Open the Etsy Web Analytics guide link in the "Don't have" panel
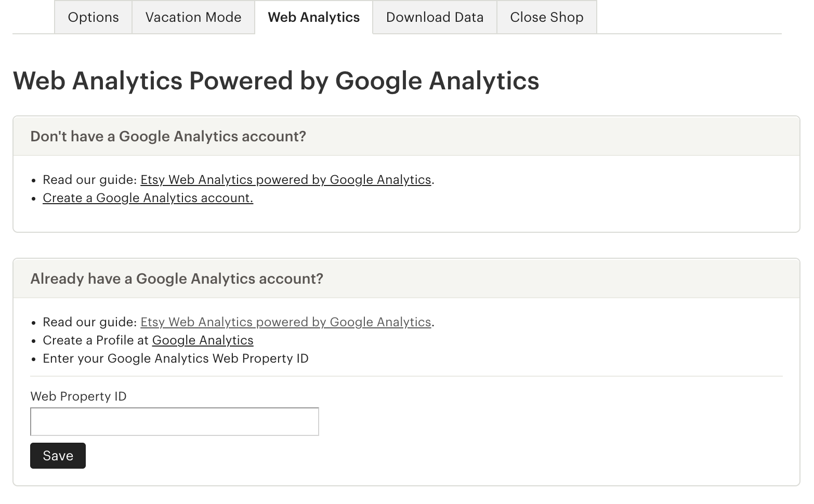Viewport: 814px width, 504px height. pyautogui.click(x=285, y=180)
